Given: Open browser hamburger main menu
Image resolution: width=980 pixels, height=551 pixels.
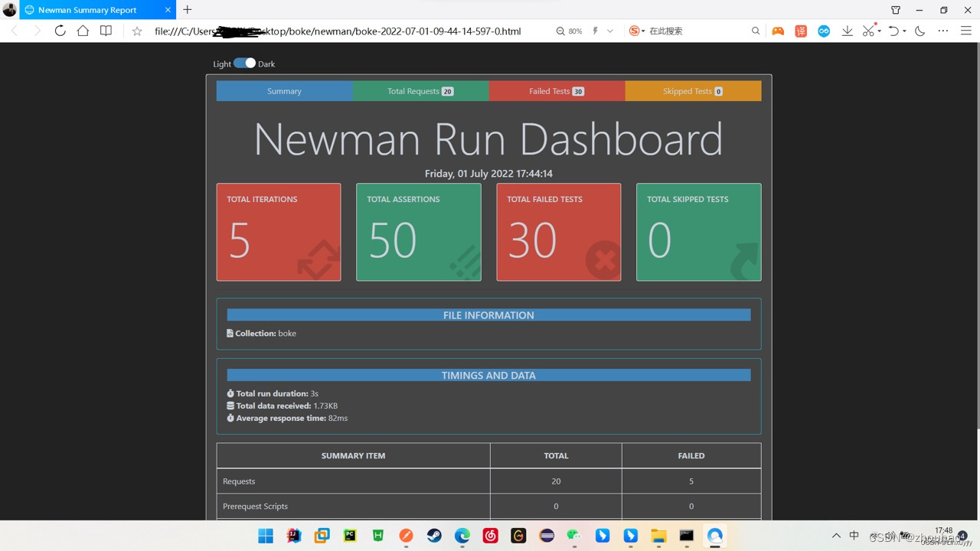Looking at the screenshot, I should (965, 31).
